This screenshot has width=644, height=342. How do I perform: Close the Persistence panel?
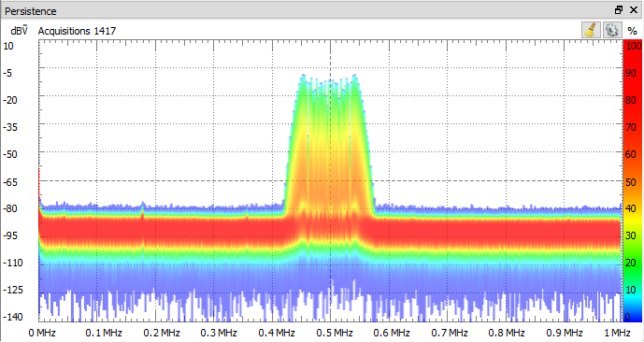(634, 10)
